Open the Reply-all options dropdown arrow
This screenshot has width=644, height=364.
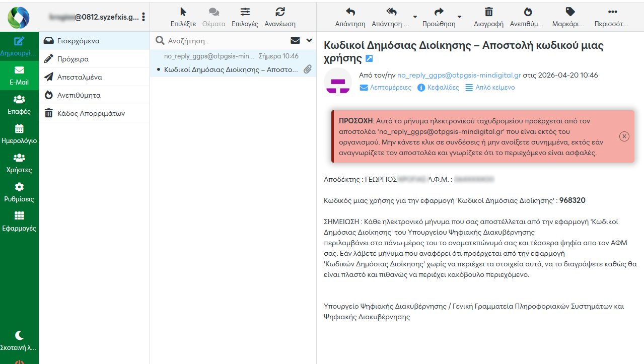(x=415, y=17)
